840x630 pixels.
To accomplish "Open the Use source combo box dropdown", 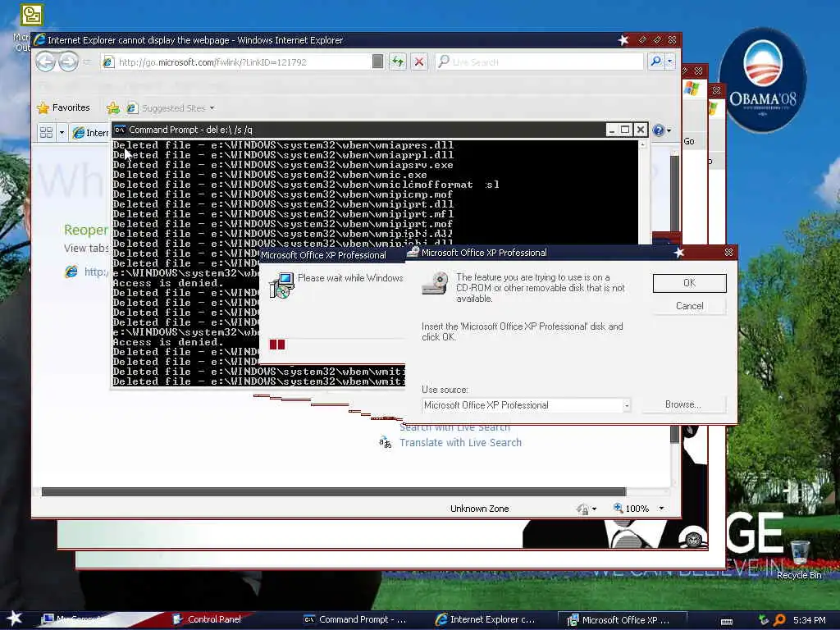I will (626, 405).
